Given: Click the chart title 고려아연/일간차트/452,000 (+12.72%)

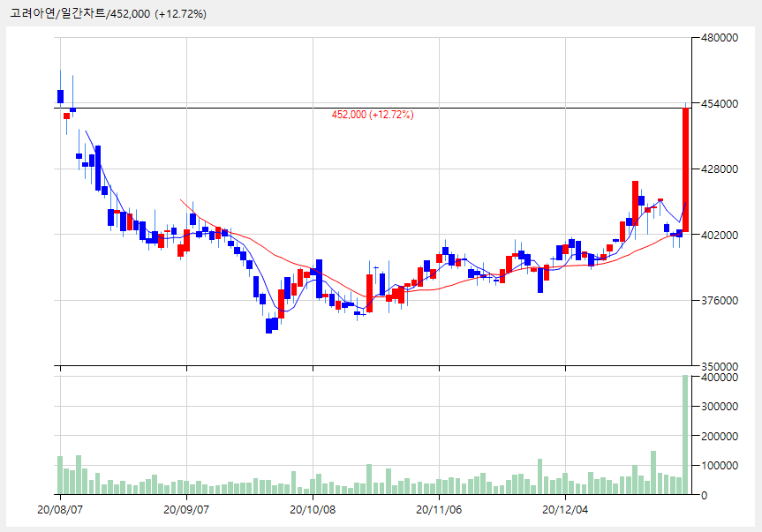Looking at the screenshot, I should 108,13.
